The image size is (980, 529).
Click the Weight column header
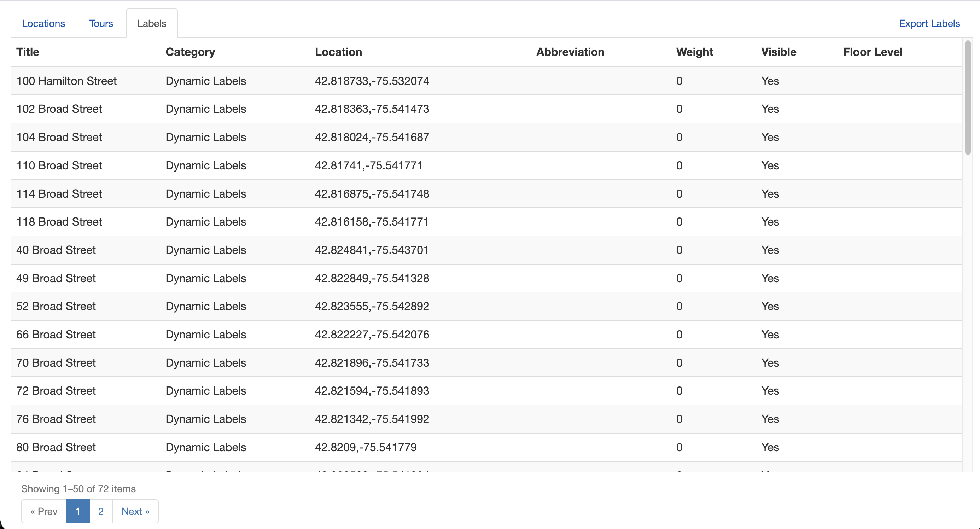point(694,52)
